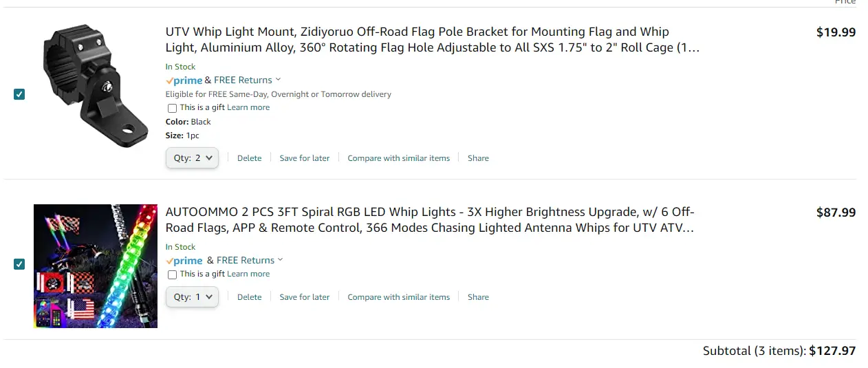The image size is (868, 368).
Task: Share the AUTOOMMO whip lights item
Action: click(x=478, y=297)
